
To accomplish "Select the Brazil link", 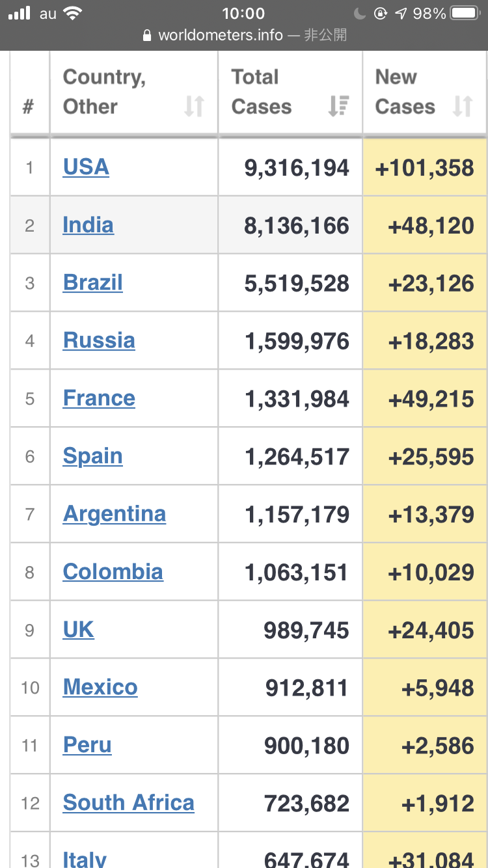I will (x=92, y=283).
